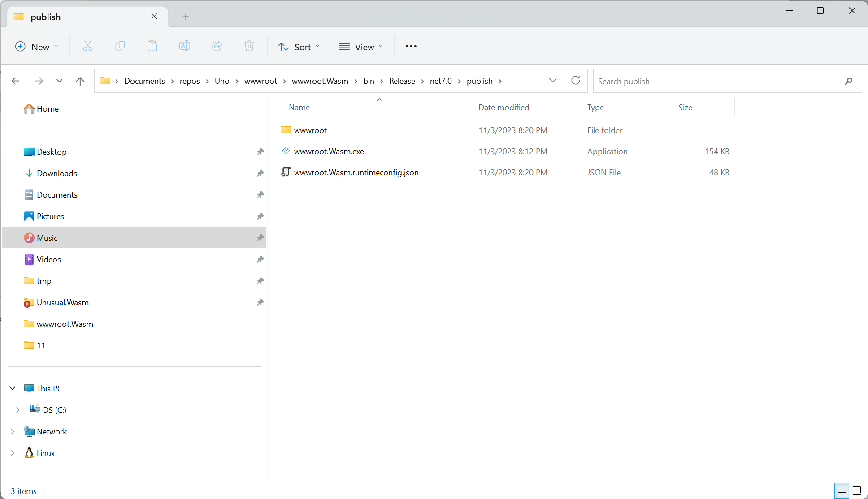Open the Home sidebar entry
The width and height of the screenshot is (868, 499).
click(48, 108)
